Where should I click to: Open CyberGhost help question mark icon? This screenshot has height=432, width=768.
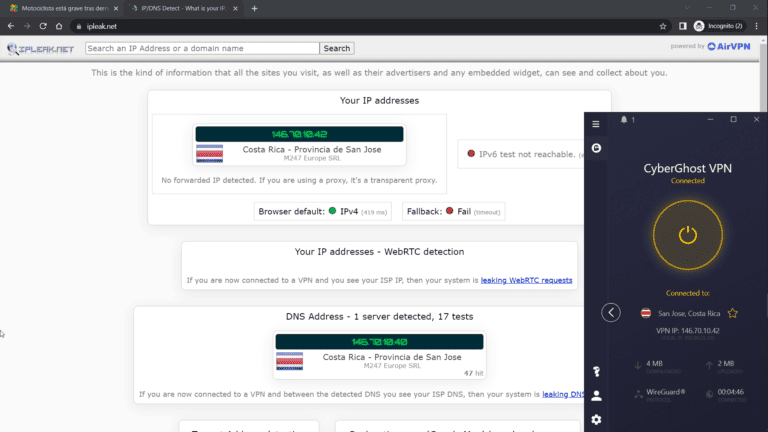click(596, 372)
